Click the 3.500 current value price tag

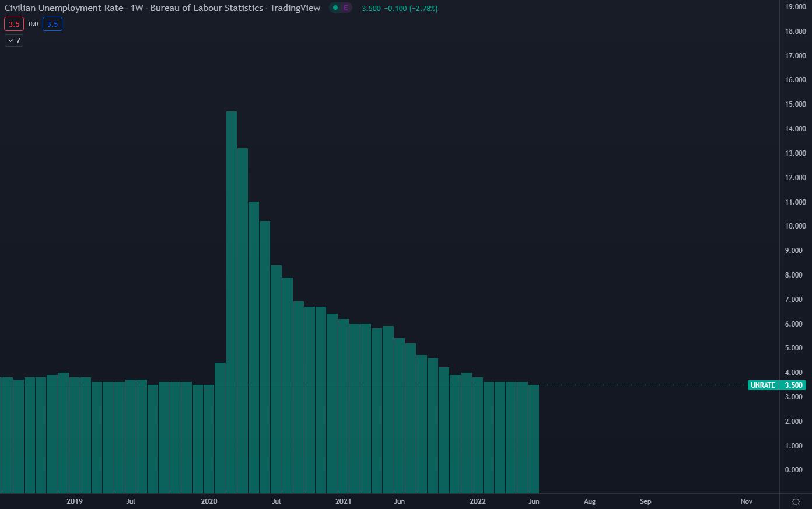pos(793,385)
